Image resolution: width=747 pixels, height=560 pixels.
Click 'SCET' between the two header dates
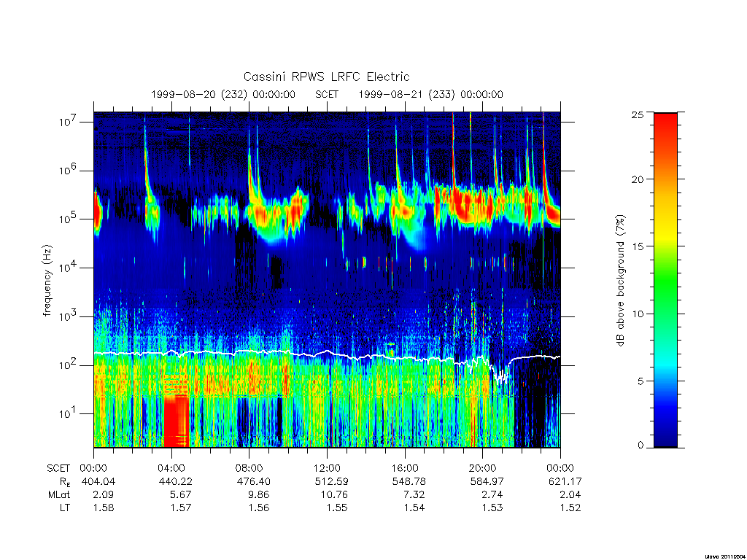click(327, 94)
